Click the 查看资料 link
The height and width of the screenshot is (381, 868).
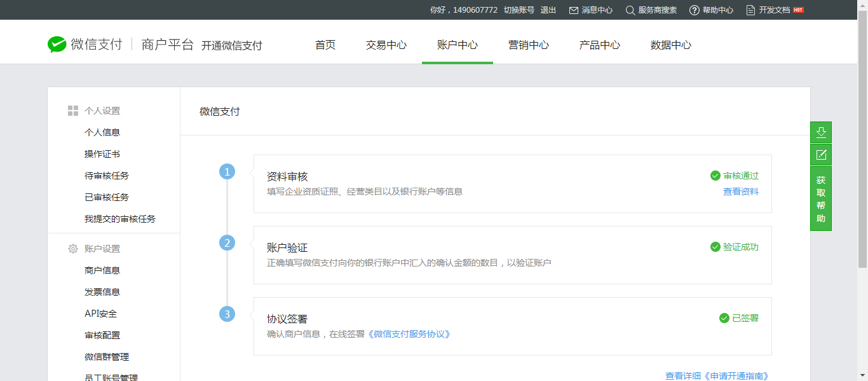[x=741, y=191]
